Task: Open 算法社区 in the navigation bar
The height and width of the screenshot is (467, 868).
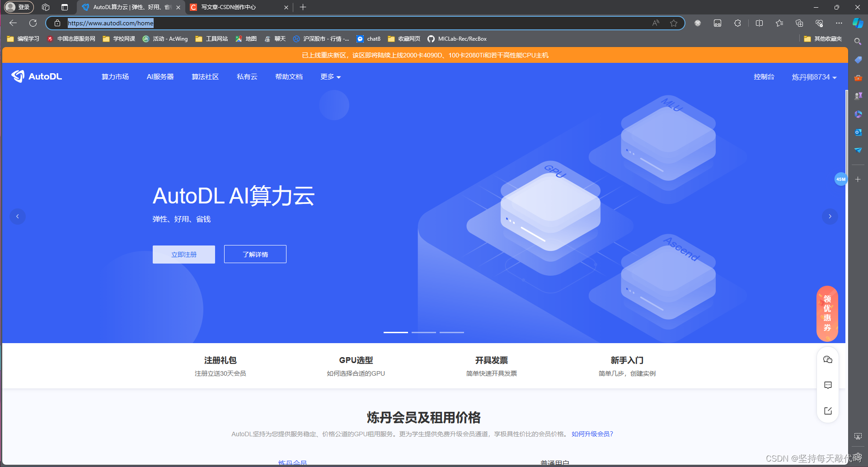Action: (x=205, y=77)
